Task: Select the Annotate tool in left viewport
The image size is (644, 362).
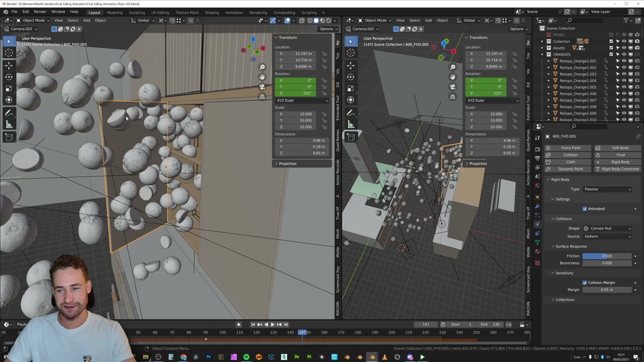Action: point(9,113)
